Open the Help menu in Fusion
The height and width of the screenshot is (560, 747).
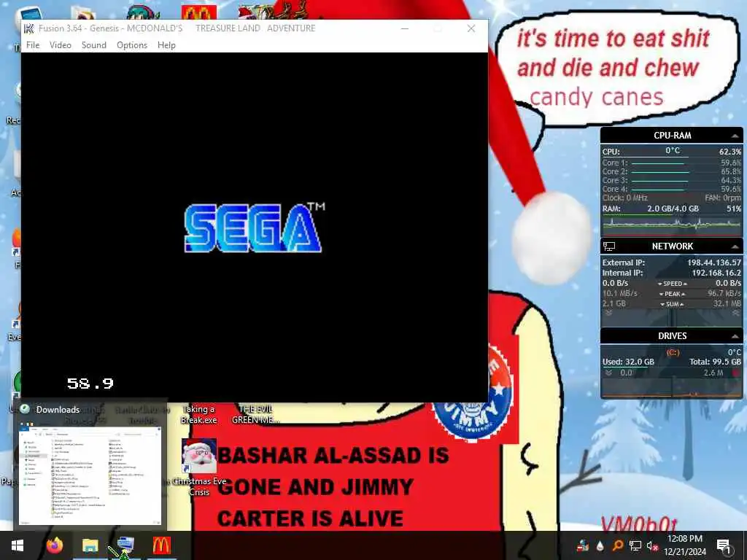point(166,45)
